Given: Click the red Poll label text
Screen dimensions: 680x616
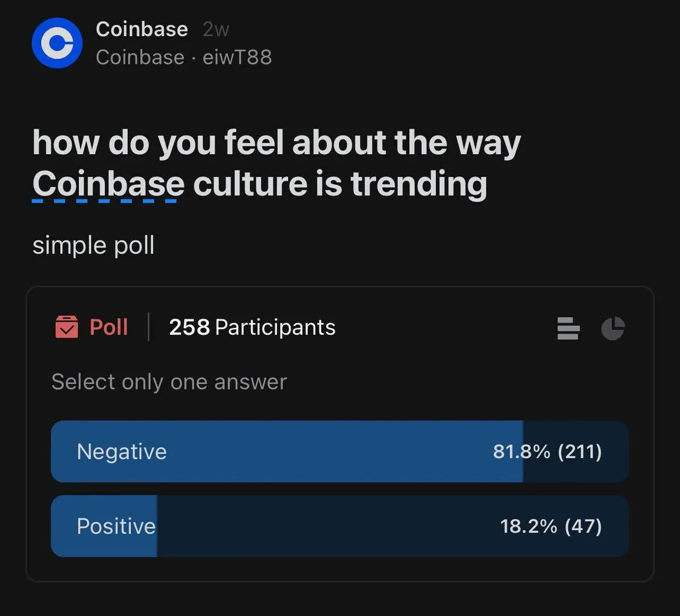Looking at the screenshot, I should pyautogui.click(x=109, y=327).
